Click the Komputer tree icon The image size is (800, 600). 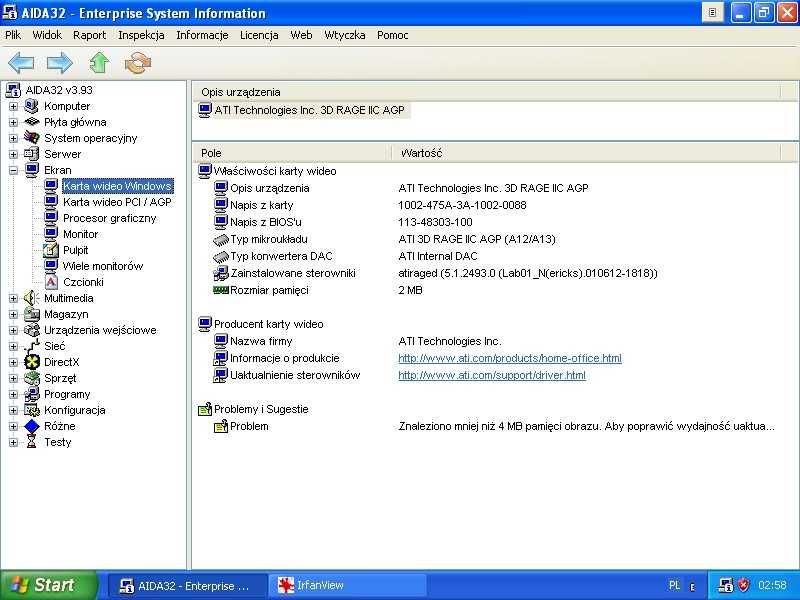pos(32,106)
